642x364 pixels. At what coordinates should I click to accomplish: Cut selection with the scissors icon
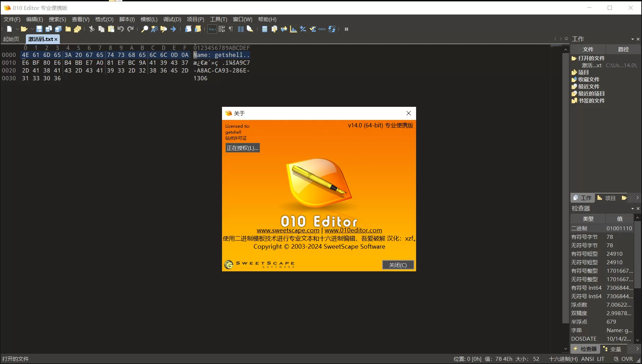coord(92,29)
